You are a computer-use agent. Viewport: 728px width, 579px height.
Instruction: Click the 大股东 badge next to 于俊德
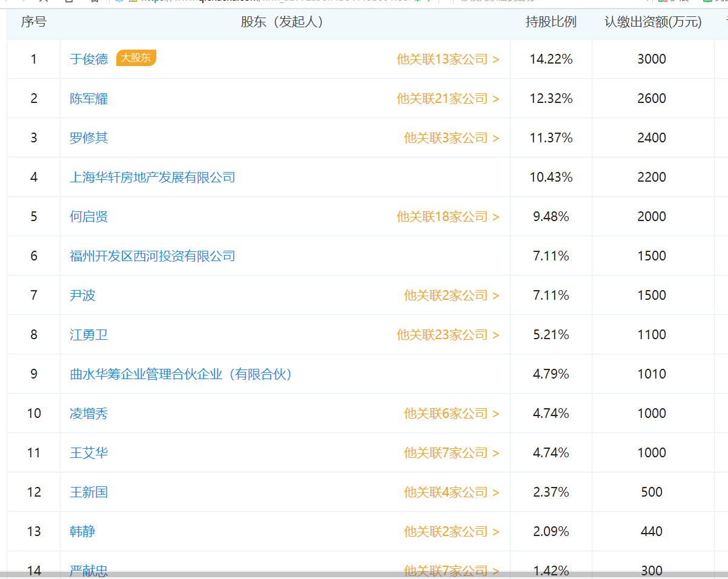(x=136, y=58)
